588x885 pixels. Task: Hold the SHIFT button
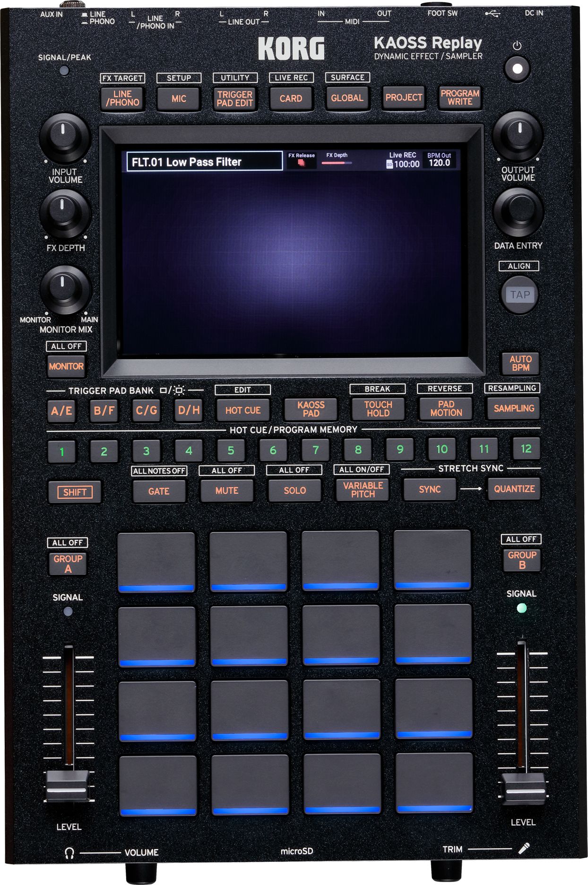[75, 492]
